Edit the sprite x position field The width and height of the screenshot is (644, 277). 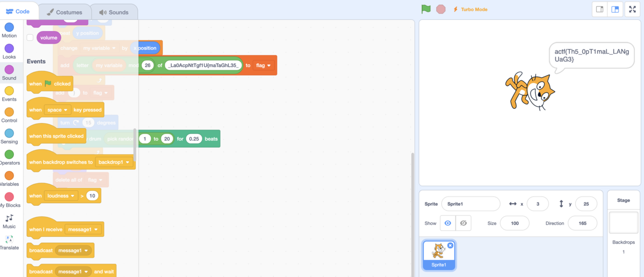pyautogui.click(x=538, y=204)
